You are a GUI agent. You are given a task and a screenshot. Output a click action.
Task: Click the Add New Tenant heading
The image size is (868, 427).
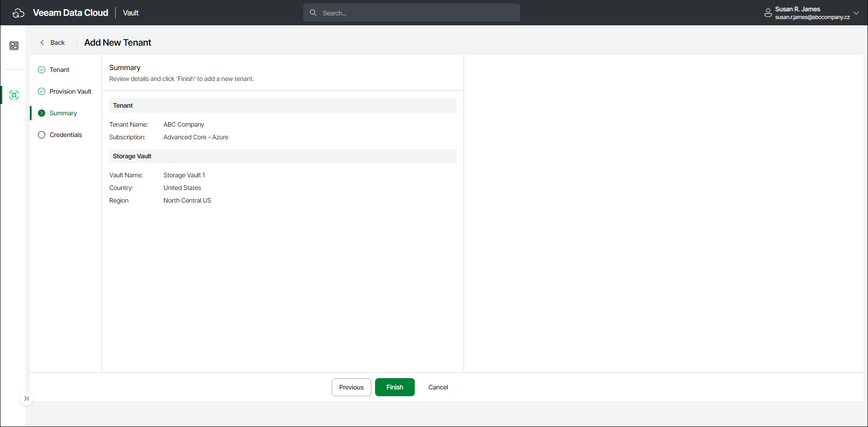117,43
